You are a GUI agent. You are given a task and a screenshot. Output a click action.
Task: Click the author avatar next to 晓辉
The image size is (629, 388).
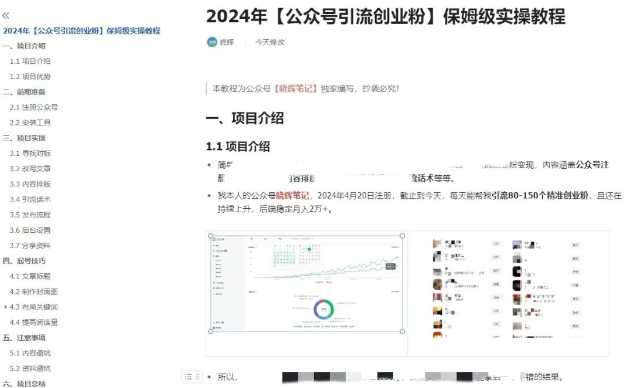[212, 42]
